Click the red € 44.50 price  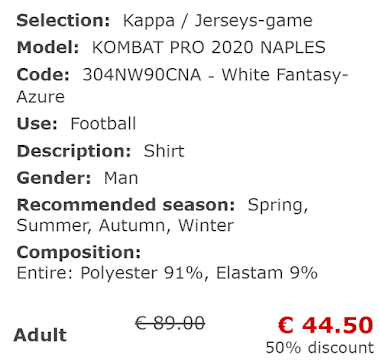pyautogui.click(x=325, y=325)
